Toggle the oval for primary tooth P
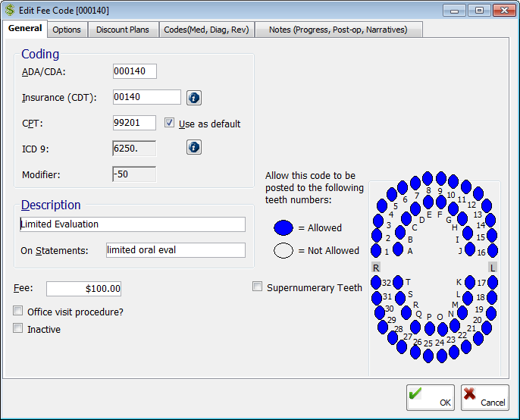 (x=430, y=329)
